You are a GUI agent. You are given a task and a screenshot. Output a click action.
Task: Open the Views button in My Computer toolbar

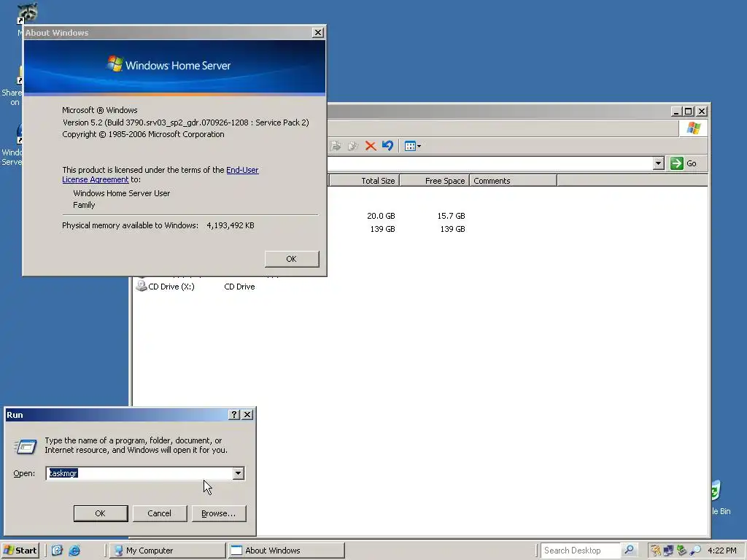(x=413, y=146)
